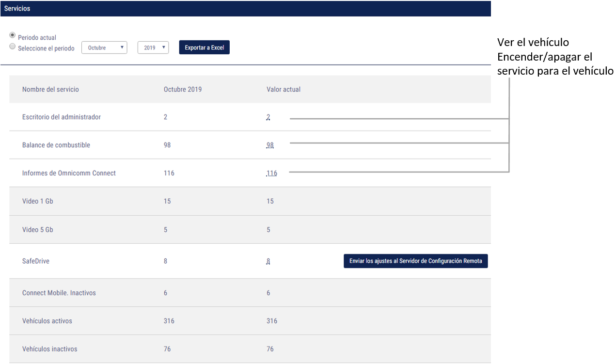Click the 'SafeDrive' service name
This screenshot has width=616, height=364.
[x=36, y=261]
